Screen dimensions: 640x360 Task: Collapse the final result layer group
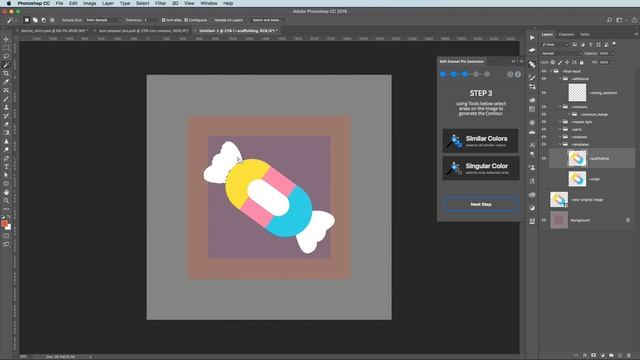tap(551, 71)
